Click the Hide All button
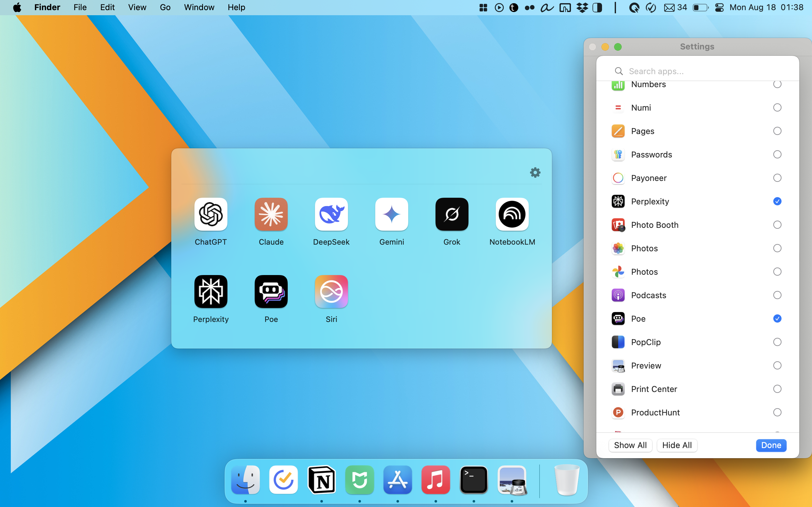The image size is (812, 507). pos(677,445)
